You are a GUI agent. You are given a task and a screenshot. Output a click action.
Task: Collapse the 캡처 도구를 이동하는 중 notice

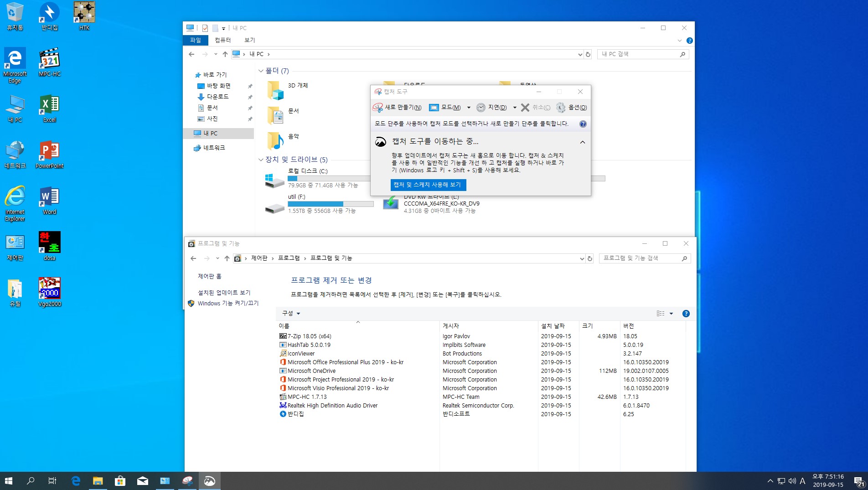[x=582, y=142]
